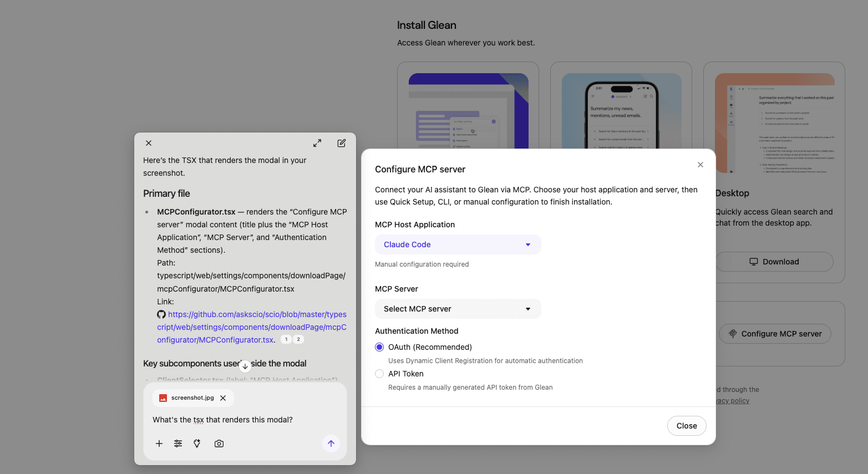Expand the chat panel to full screen
Image resolution: width=868 pixels, height=474 pixels.
coord(317,143)
